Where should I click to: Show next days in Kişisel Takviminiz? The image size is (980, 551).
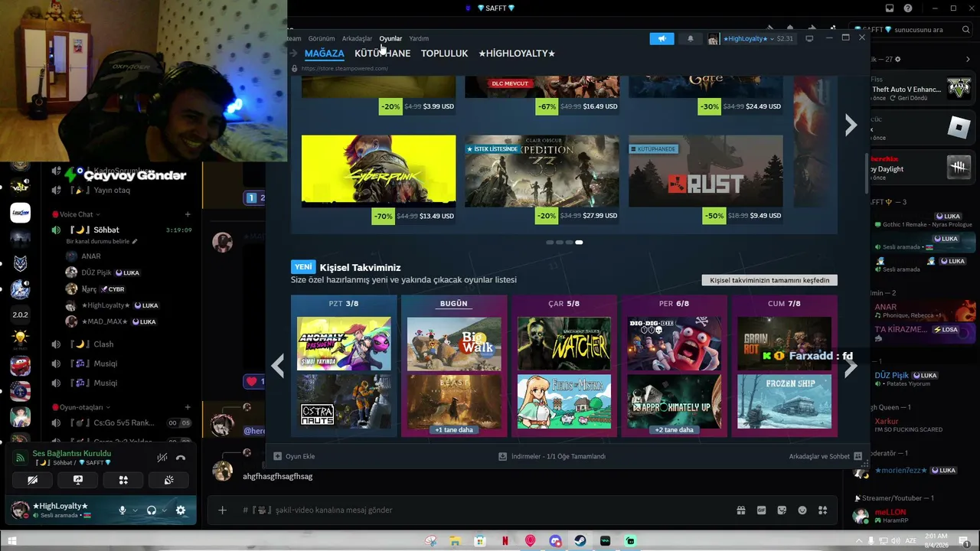tap(851, 368)
